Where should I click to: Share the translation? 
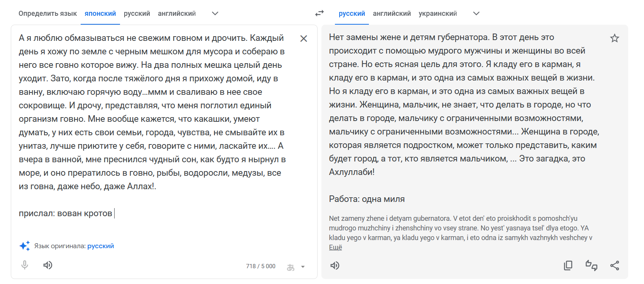click(x=615, y=266)
